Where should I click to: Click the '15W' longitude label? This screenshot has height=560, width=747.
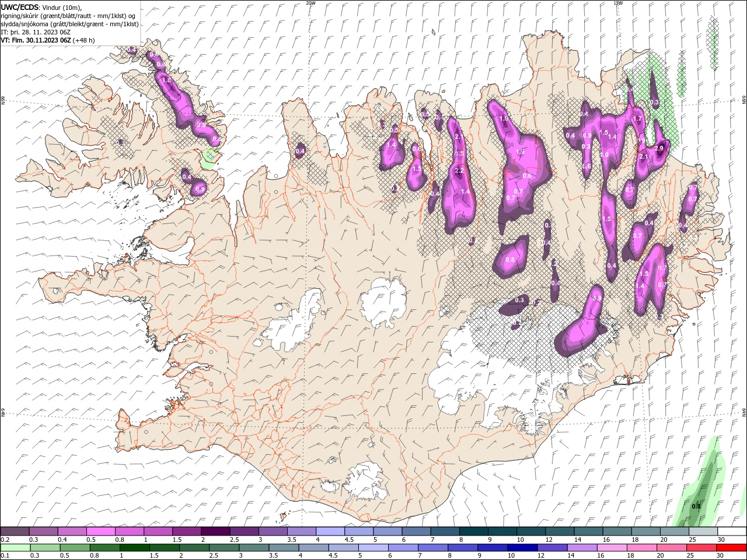coord(618,3)
